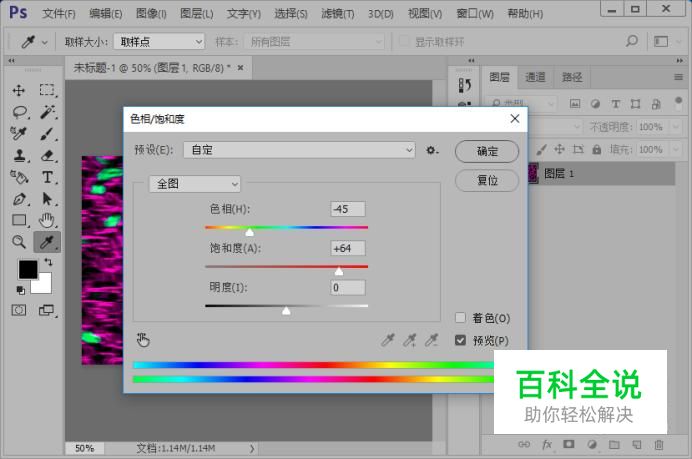Open the Layers panel options menu

tap(678, 77)
